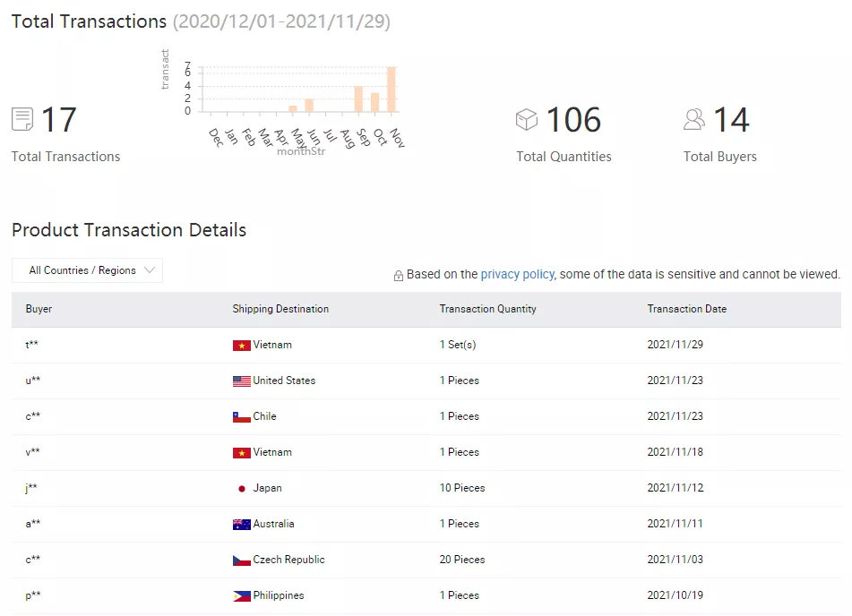
Task: Open the All Countries / Regions dropdown
Action: [x=87, y=270]
